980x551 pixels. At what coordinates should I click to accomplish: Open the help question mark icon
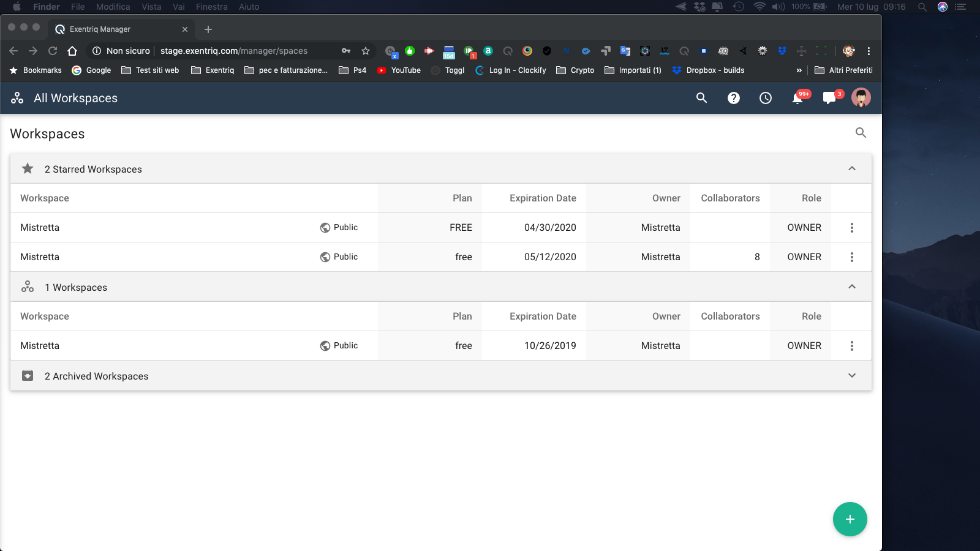coord(733,98)
